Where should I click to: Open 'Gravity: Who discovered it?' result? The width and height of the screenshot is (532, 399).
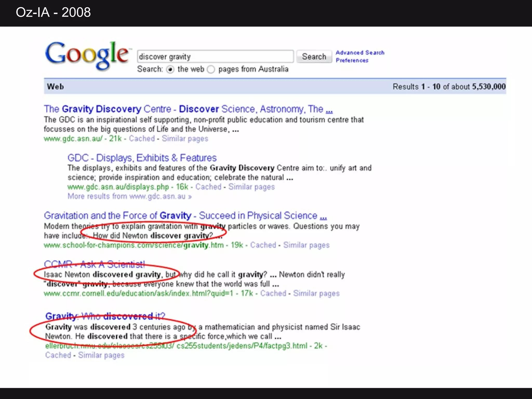[105, 316]
